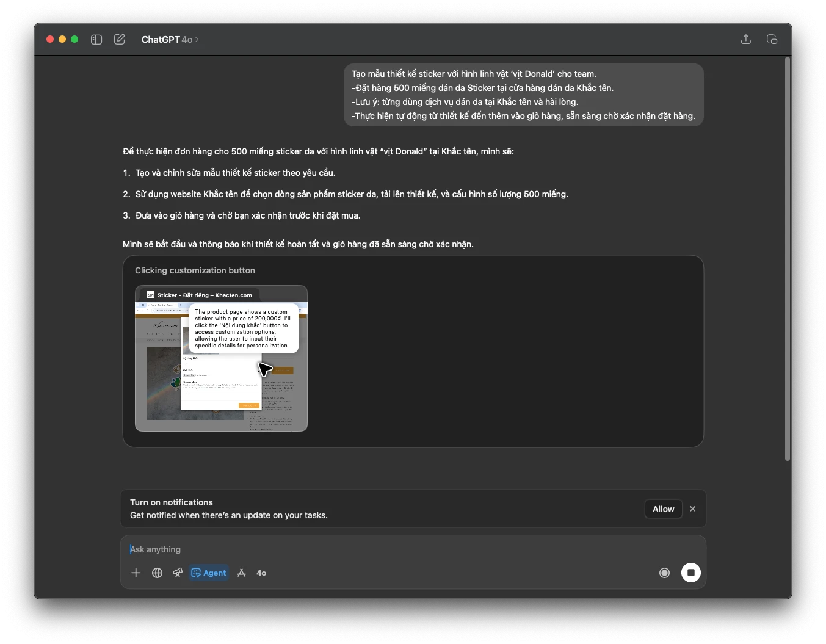Add attachment with the plus icon
826x644 pixels.
click(136, 573)
